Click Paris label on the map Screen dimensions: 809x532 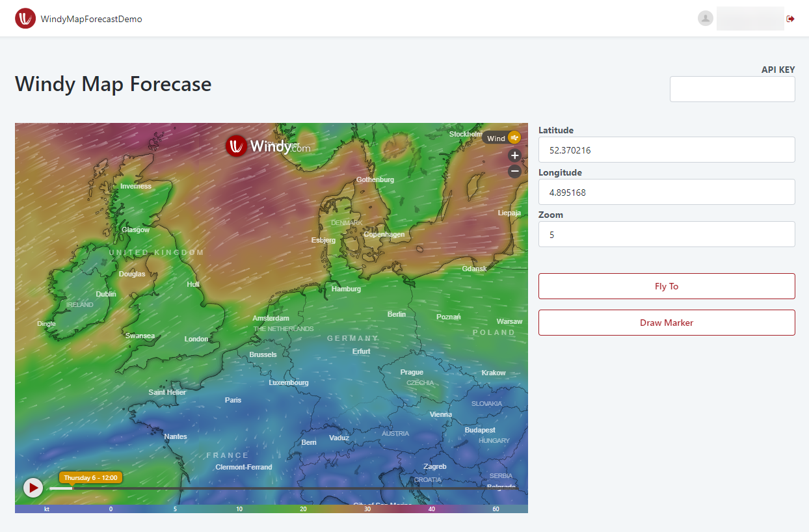(x=233, y=400)
